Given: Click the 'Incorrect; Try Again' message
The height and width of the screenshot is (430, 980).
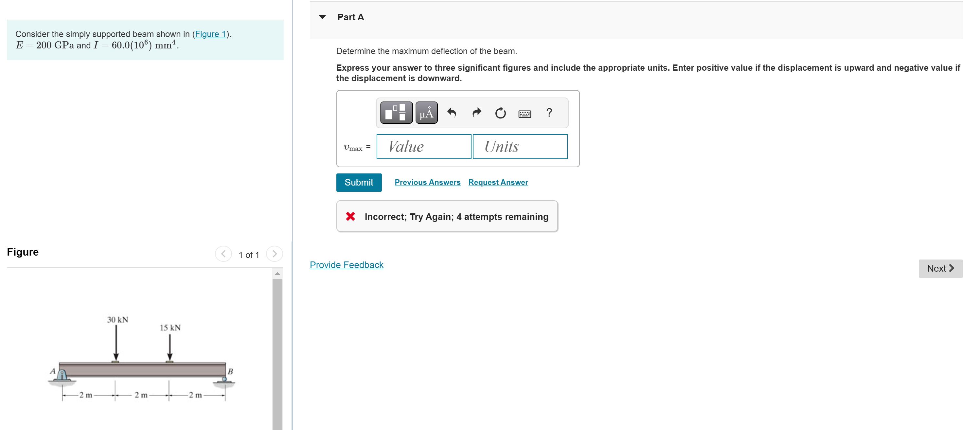Looking at the screenshot, I should pyautogui.click(x=447, y=217).
